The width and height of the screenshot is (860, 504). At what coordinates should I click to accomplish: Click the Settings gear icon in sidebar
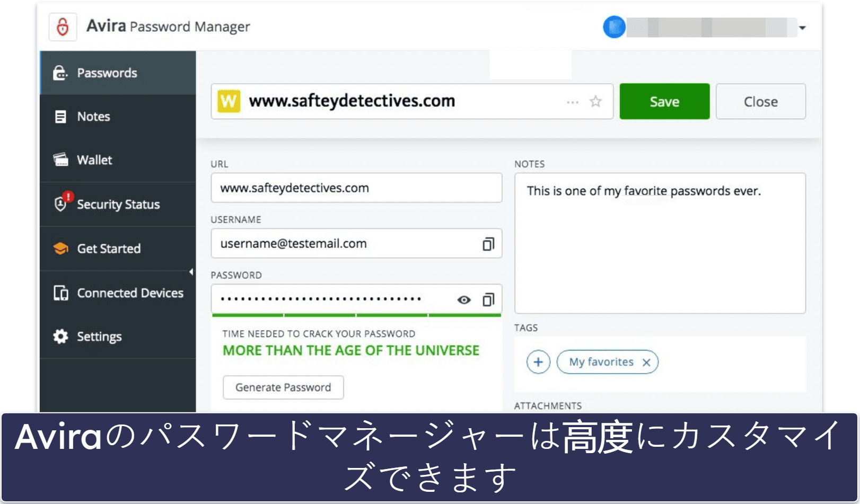coord(61,337)
